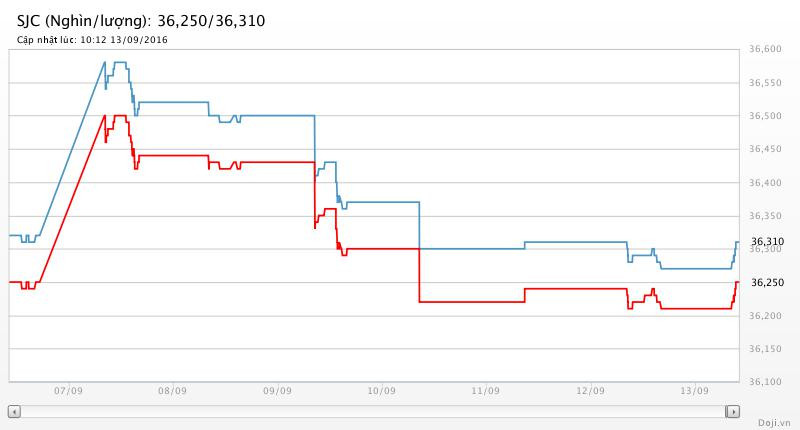This screenshot has width=800, height=430.
Task: Click the chart's horizontal scrollbar track
Action: (x=373, y=411)
